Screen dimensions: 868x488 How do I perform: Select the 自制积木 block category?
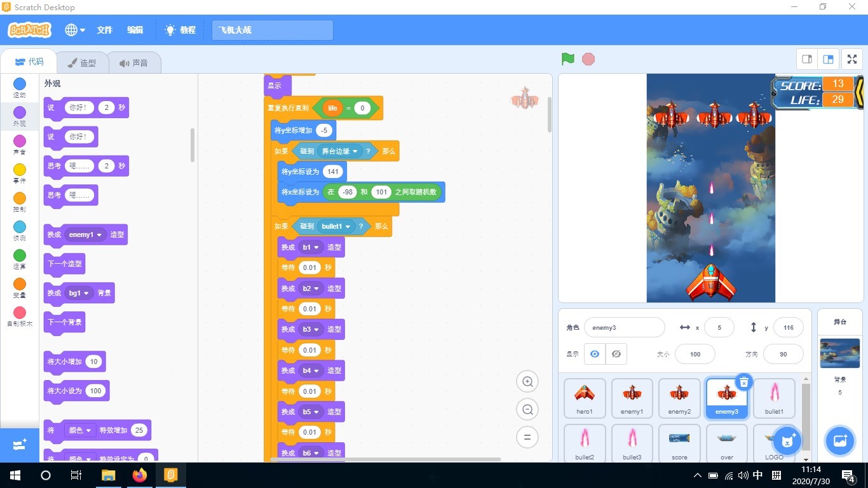pos(20,316)
